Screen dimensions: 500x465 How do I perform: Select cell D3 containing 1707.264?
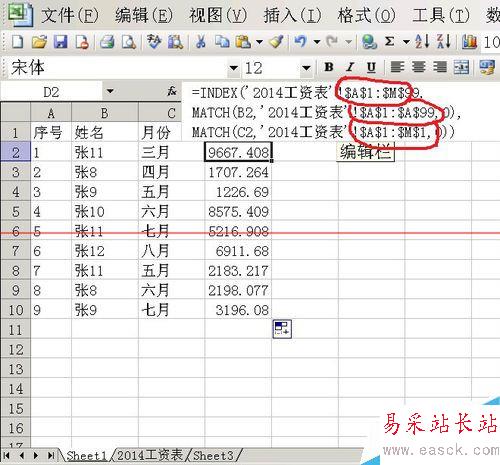coord(238,172)
